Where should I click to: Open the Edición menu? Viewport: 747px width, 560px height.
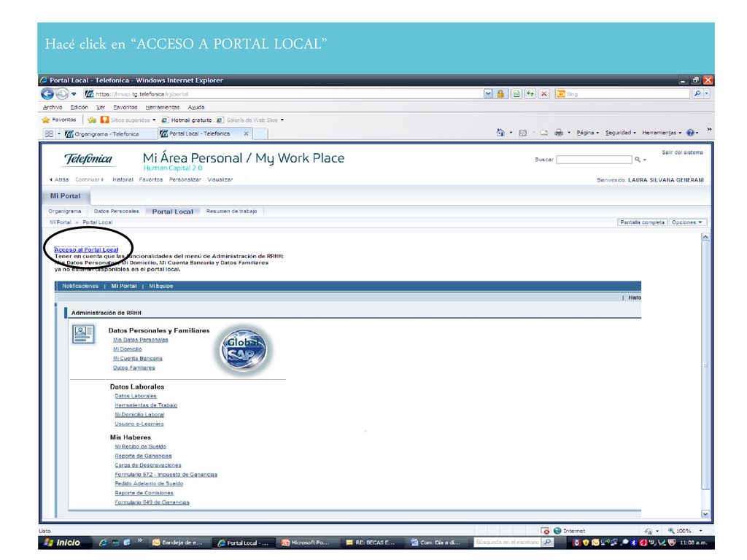coord(79,107)
